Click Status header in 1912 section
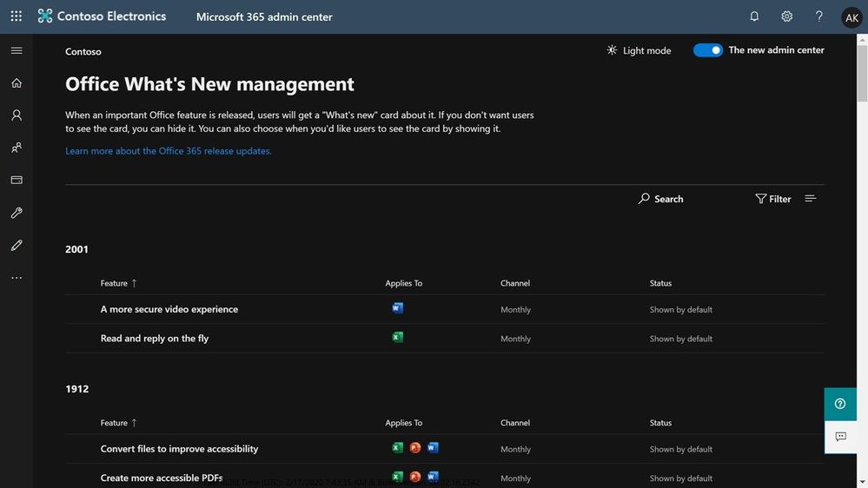This screenshot has width=868, height=488. pos(660,422)
